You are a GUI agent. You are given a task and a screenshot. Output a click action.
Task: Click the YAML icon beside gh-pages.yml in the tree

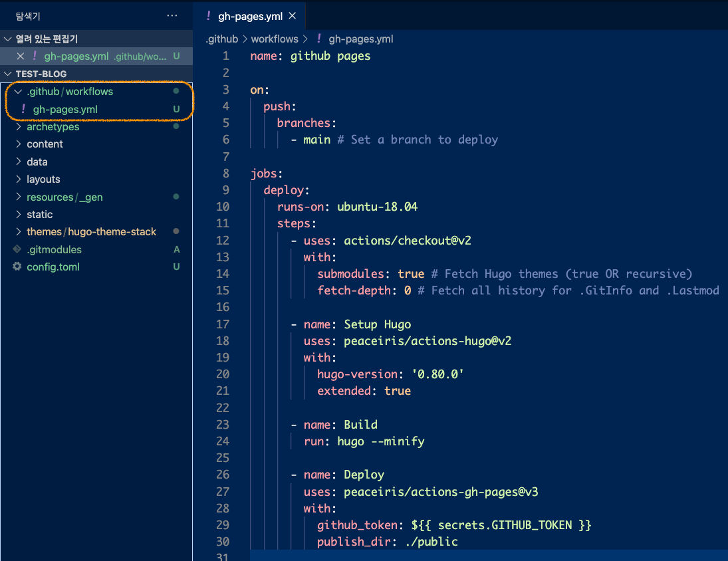point(24,109)
